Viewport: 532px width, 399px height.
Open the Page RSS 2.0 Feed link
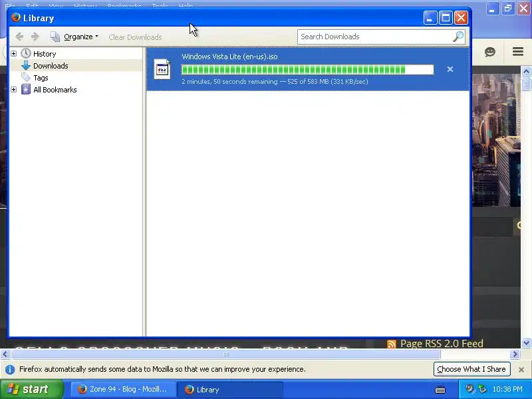(x=442, y=344)
